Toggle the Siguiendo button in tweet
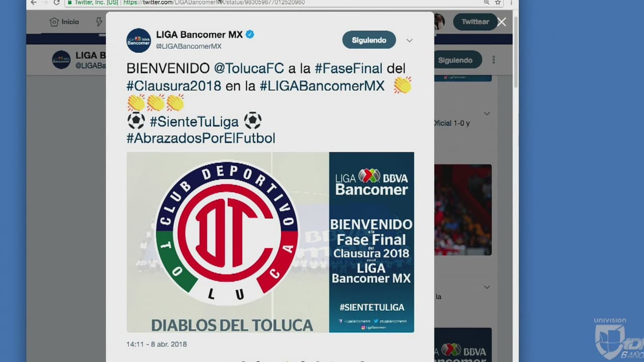This screenshot has width=644, height=362. click(x=369, y=40)
